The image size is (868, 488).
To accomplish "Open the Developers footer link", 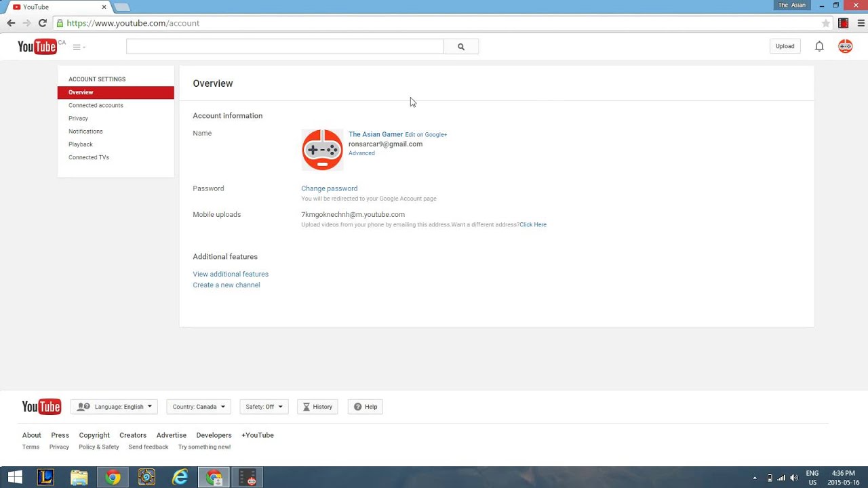I will [x=214, y=435].
